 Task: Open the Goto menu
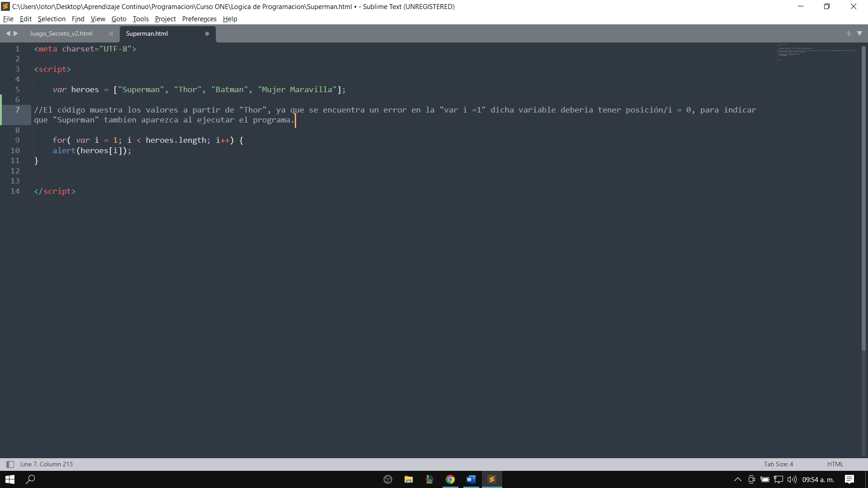coord(119,19)
